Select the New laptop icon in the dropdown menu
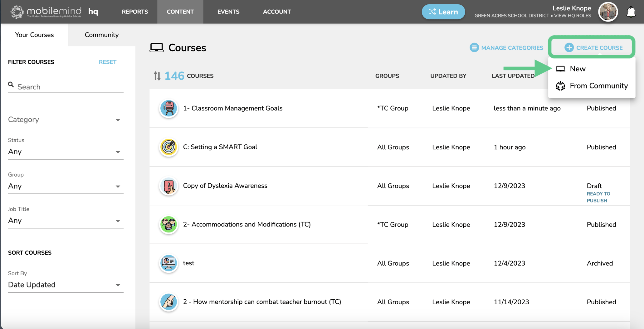This screenshot has width=644, height=329. point(561,69)
